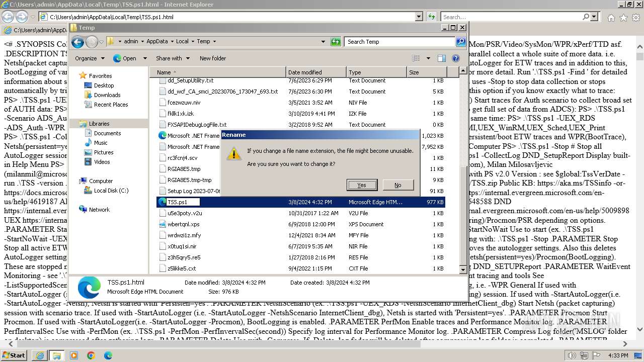This screenshot has height=362, width=644.
Task: Open Internet Explorer tools gear
Action: 635,18
